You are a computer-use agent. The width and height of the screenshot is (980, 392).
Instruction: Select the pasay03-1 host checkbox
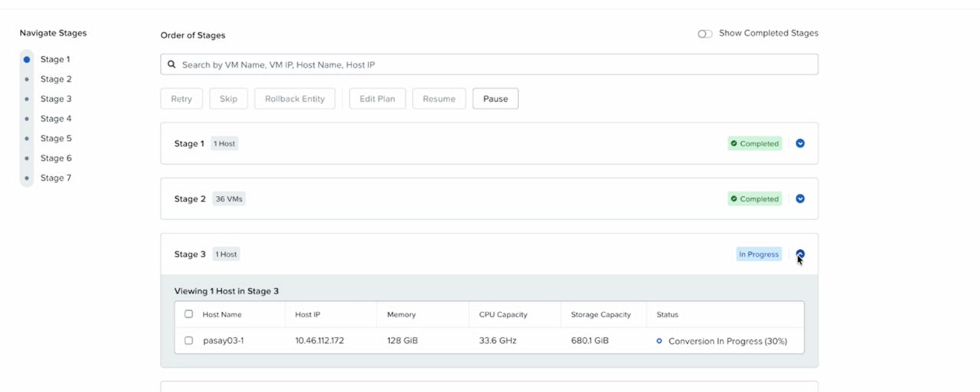189,341
